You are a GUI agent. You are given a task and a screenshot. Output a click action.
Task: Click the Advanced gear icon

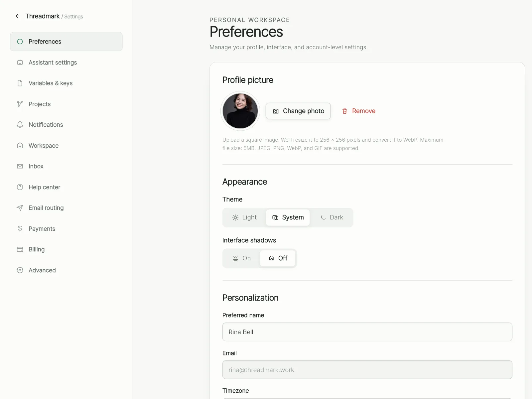pos(20,270)
